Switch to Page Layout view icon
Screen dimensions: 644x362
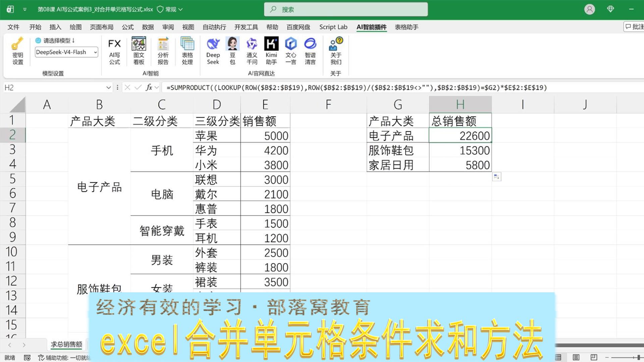tap(576, 357)
